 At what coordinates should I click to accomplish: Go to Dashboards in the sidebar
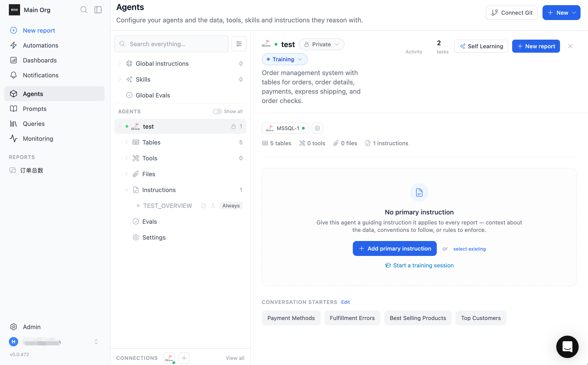pos(54,60)
